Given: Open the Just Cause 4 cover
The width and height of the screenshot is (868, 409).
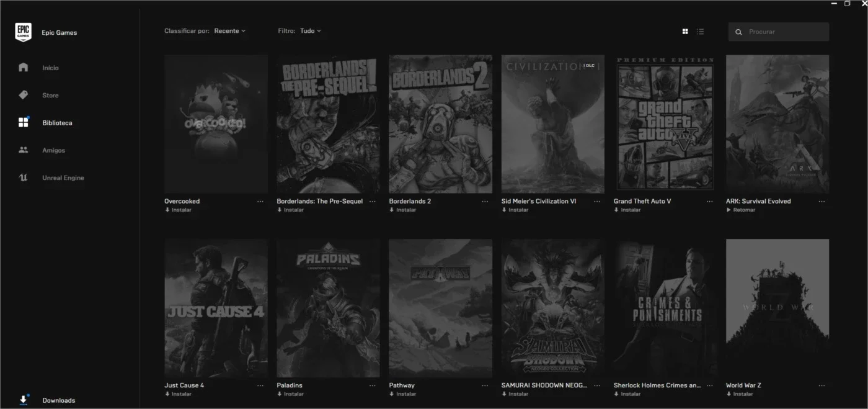Looking at the screenshot, I should tap(216, 308).
